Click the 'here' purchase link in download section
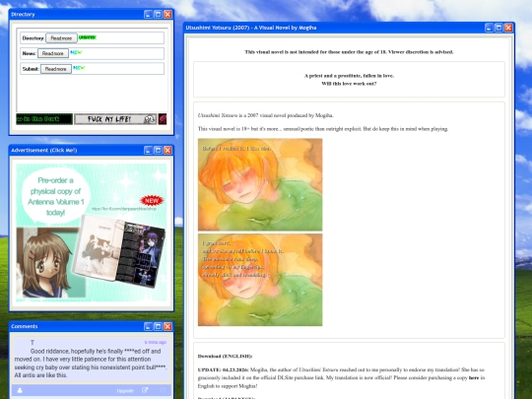532x399 pixels. 474,377
